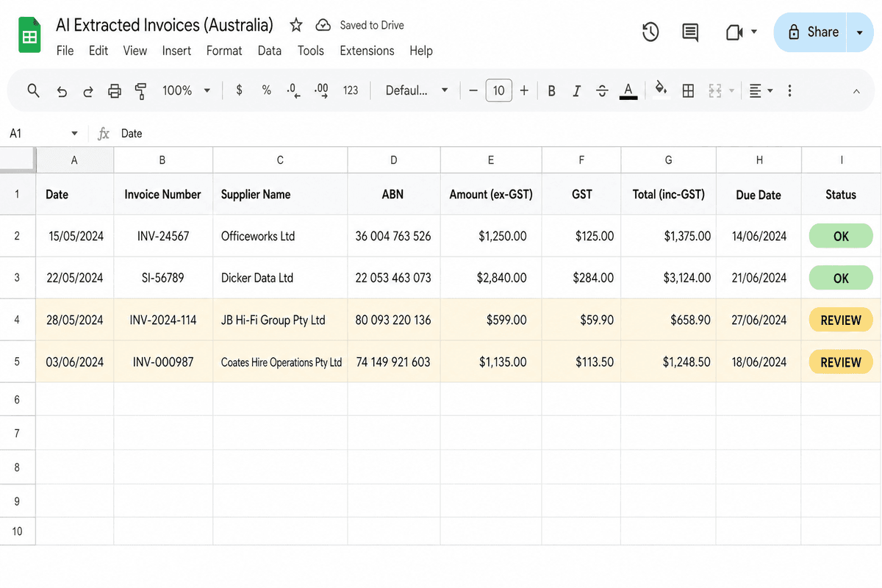Select the total cell $3,124.00

668,278
